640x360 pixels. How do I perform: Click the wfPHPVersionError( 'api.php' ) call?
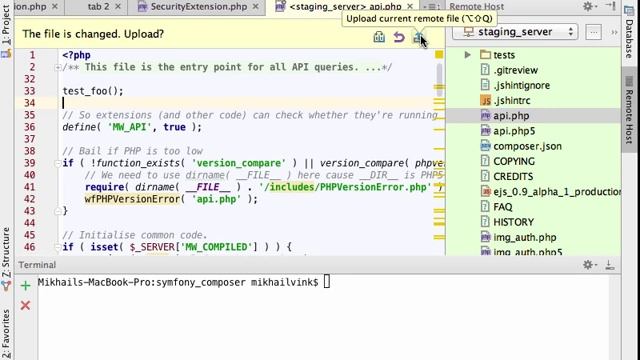tap(171, 199)
